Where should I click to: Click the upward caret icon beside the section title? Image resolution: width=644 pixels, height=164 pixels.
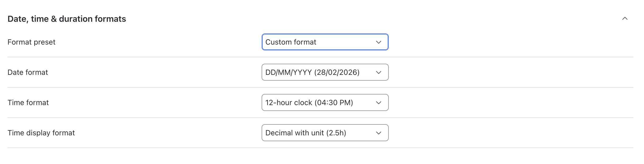point(625,19)
